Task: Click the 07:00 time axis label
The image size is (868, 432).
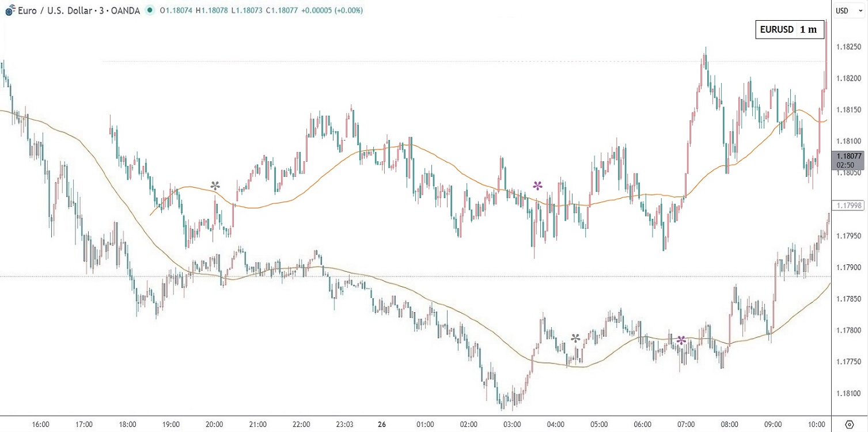Action: click(x=686, y=425)
